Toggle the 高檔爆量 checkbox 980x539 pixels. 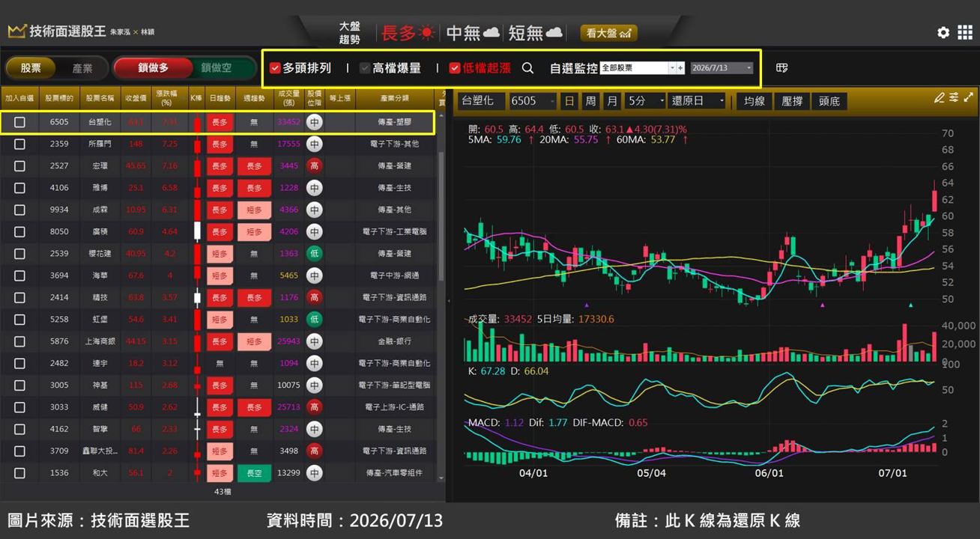[x=365, y=68]
